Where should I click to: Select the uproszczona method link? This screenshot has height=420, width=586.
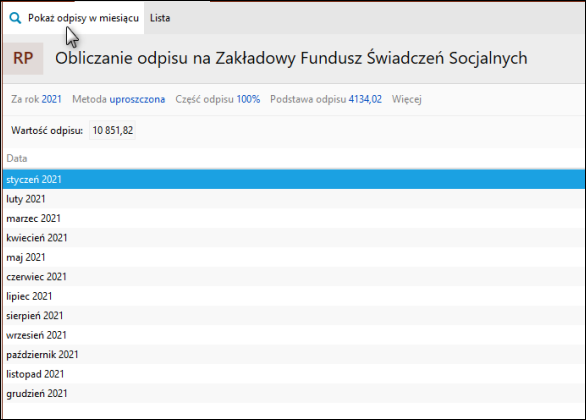(137, 99)
